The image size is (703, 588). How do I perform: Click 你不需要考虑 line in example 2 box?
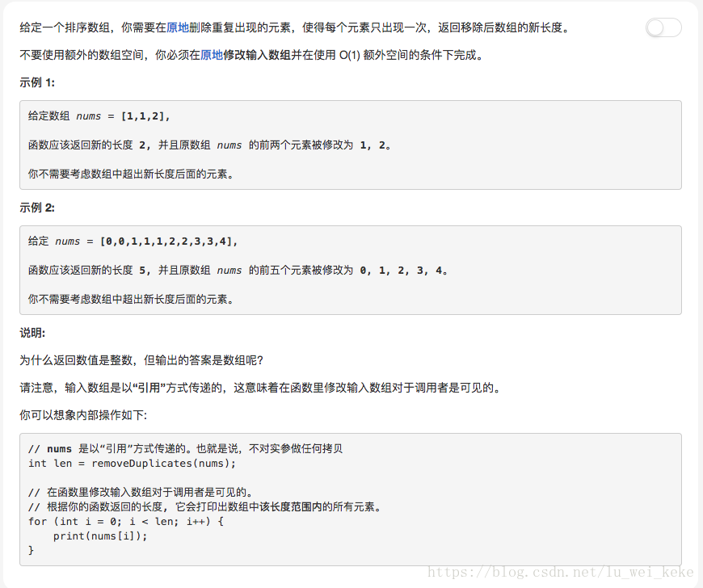click(x=131, y=299)
